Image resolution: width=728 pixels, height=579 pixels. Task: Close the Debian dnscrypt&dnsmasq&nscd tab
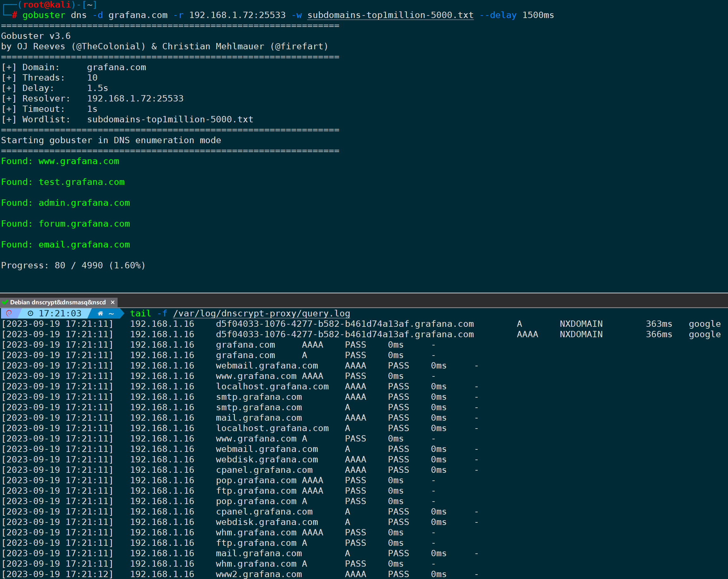coord(113,302)
